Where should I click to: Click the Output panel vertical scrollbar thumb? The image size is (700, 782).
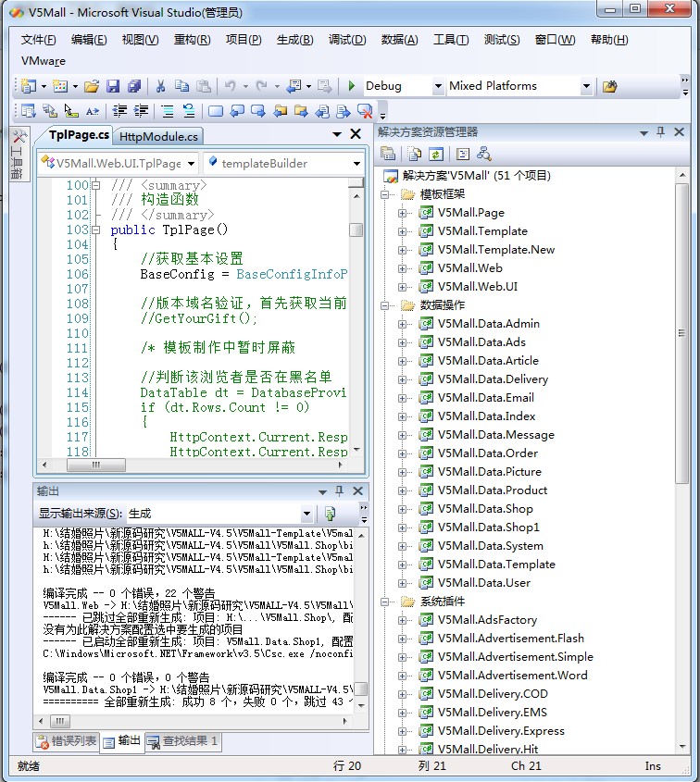click(361, 689)
